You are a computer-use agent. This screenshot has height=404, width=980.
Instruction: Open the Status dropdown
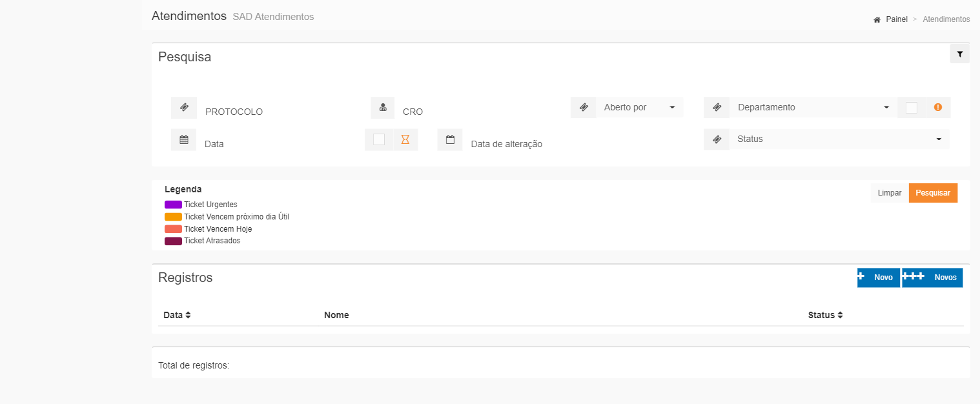839,139
